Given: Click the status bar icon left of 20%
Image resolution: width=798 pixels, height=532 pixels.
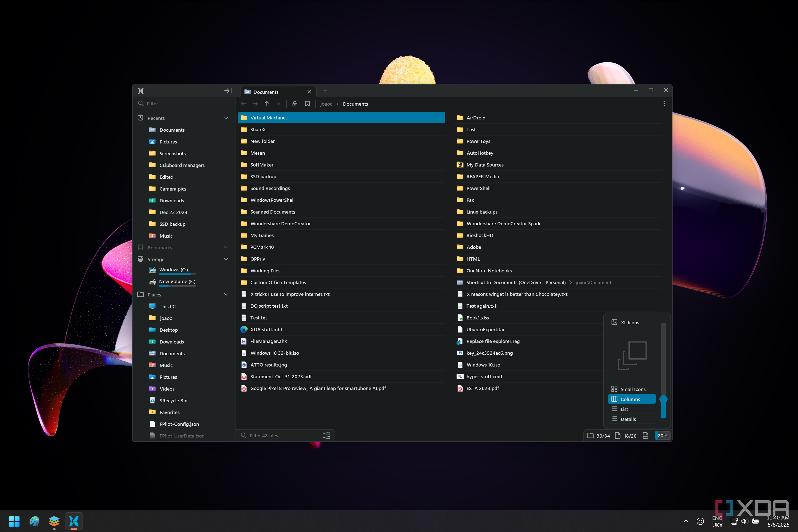Looking at the screenshot, I should point(646,436).
